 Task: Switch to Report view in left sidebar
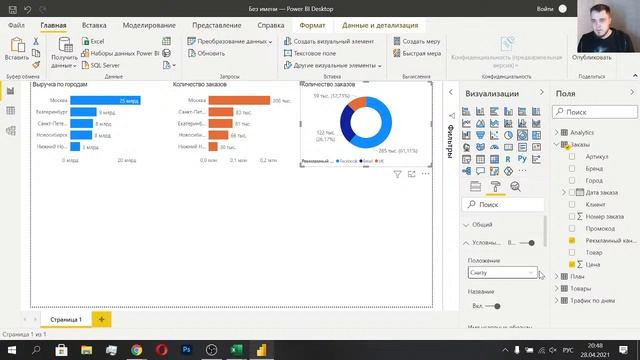pyautogui.click(x=11, y=91)
